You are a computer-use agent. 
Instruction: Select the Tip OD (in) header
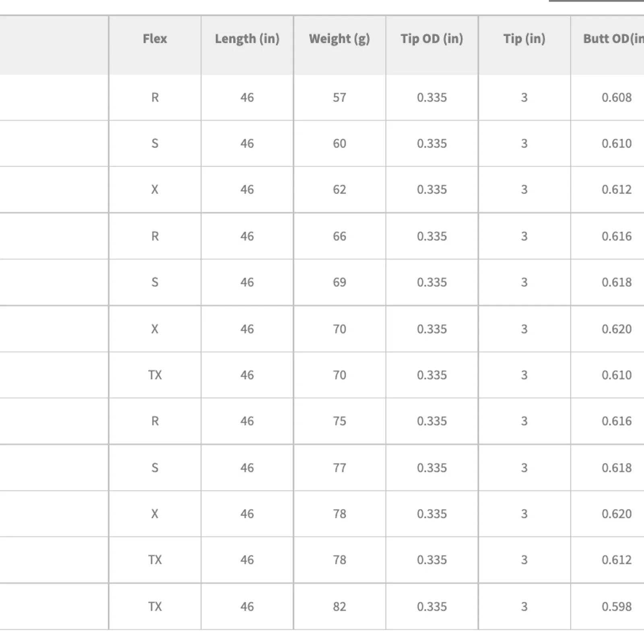click(431, 39)
